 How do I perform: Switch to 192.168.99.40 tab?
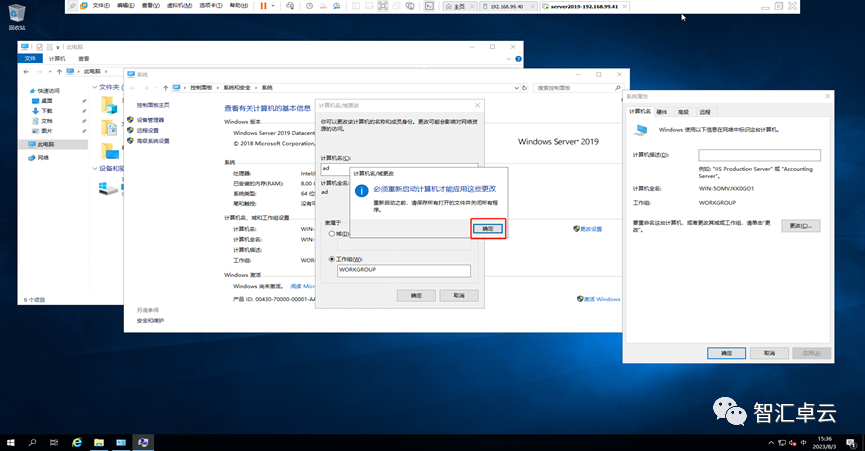[x=506, y=7]
